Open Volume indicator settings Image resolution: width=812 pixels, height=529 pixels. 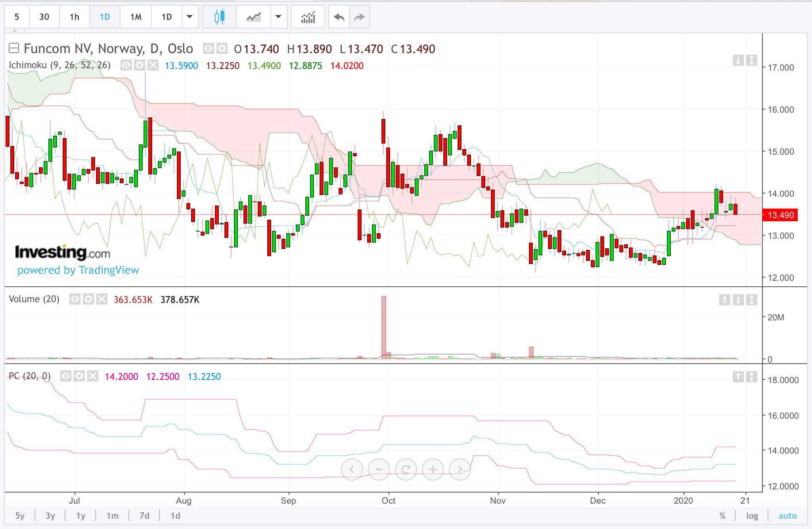pyautogui.click(x=88, y=299)
